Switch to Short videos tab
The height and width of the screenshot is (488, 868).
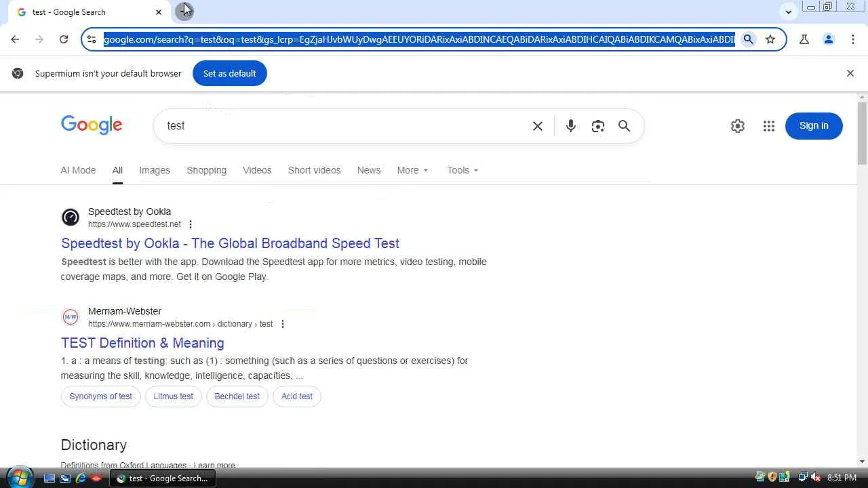click(x=314, y=170)
